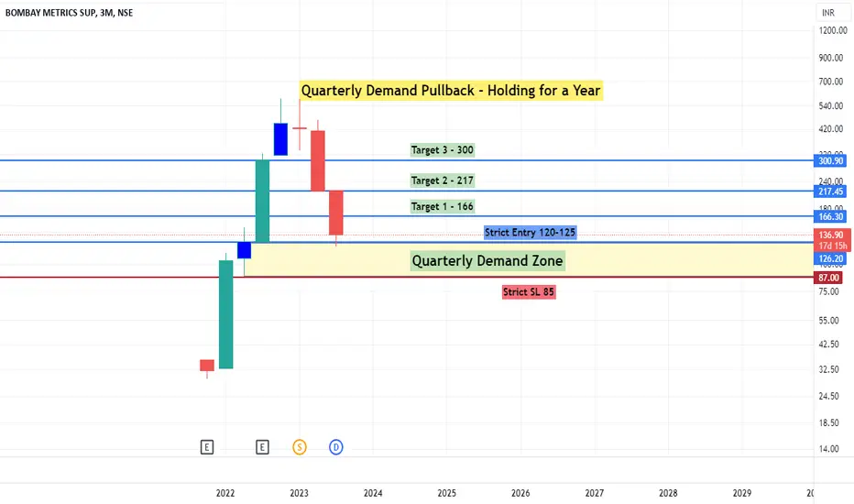The image size is (854, 504).
Task: Click the earnings E marker left of 2022
Action: pos(207,447)
